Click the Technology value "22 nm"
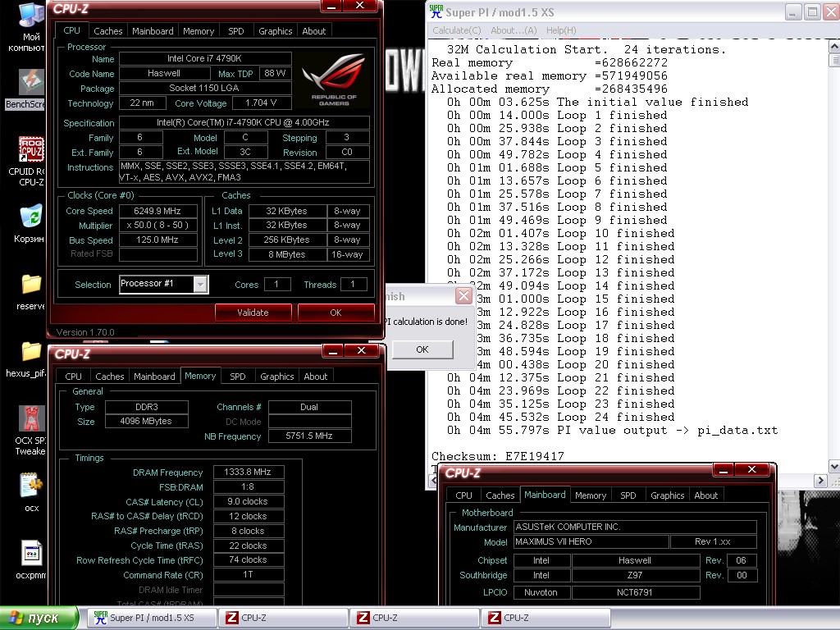This screenshot has width=840, height=630. pyautogui.click(x=141, y=103)
